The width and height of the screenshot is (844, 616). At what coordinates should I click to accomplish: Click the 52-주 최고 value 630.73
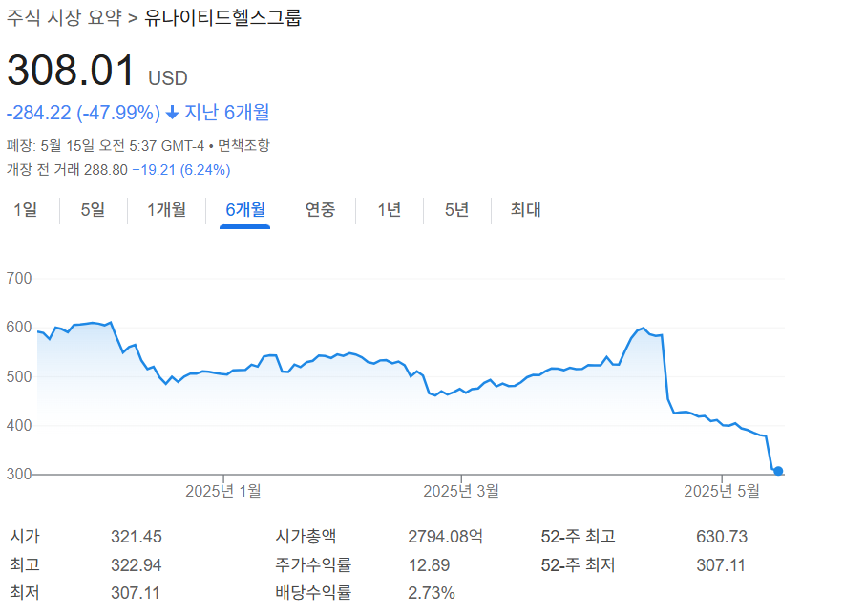coord(724,537)
